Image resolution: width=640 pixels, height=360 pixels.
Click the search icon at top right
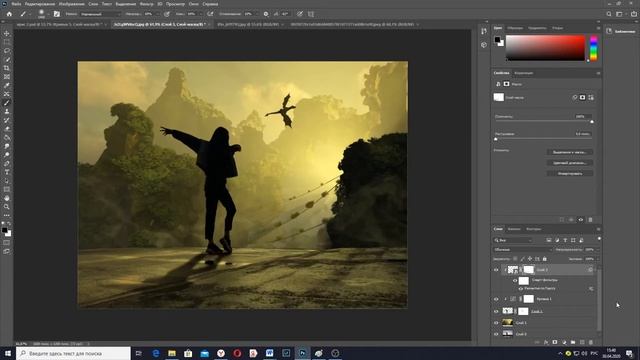[609, 14]
